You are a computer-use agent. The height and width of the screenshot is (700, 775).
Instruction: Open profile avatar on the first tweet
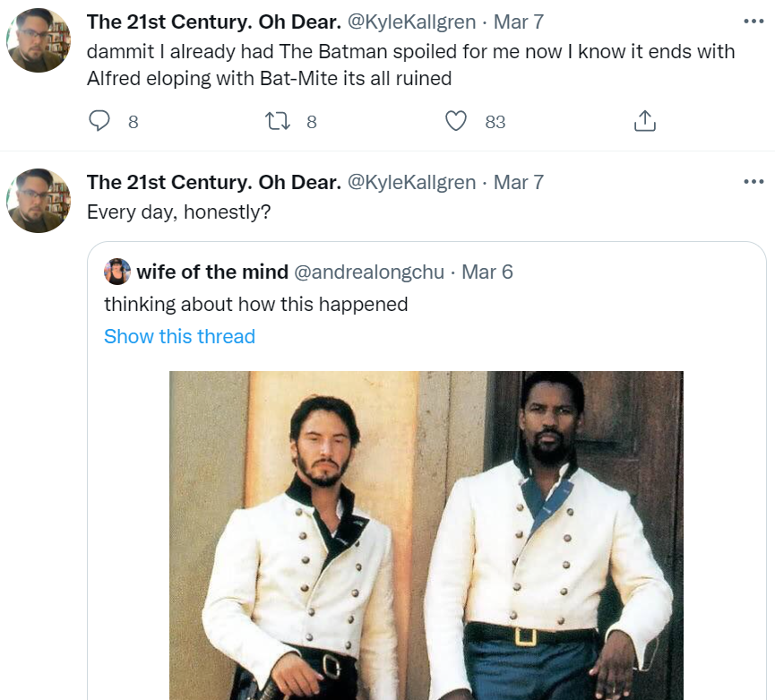[39, 40]
